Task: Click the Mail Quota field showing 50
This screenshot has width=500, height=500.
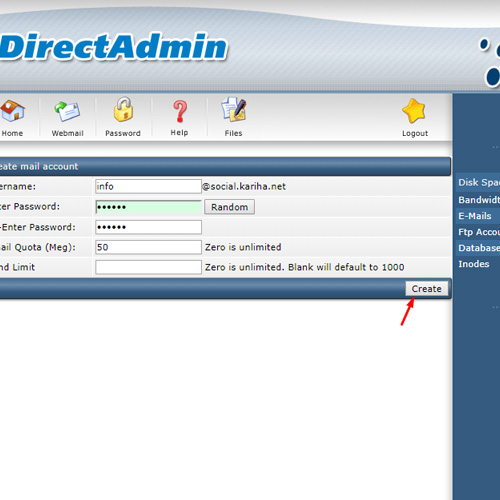Action: click(x=148, y=247)
